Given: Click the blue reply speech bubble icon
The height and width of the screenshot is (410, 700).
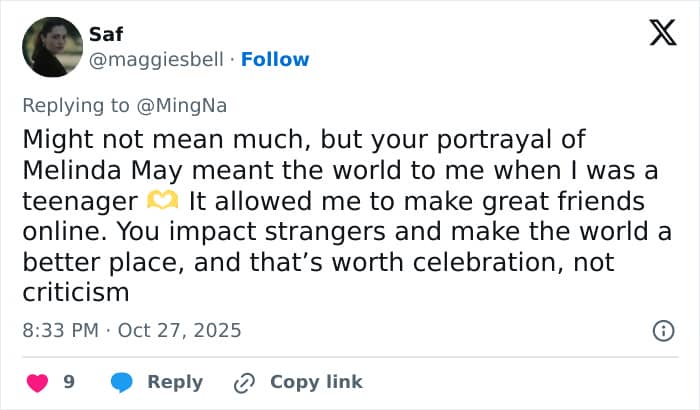Looking at the screenshot, I should (x=122, y=382).
